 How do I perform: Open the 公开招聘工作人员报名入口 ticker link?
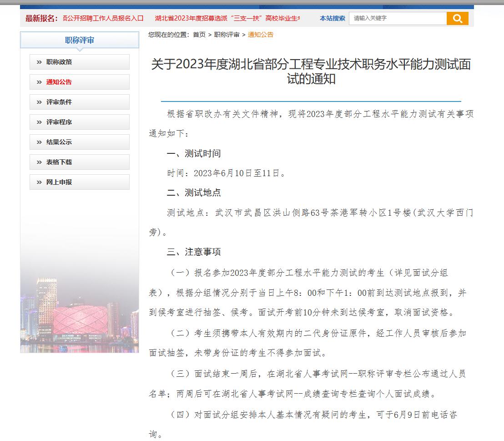point(103,18)
